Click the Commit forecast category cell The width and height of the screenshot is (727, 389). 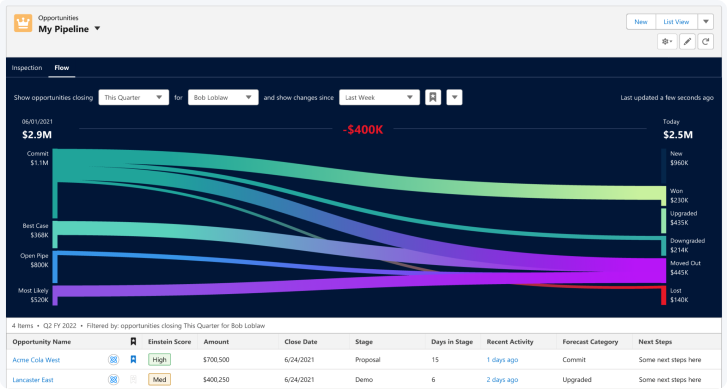pos(574,360)
